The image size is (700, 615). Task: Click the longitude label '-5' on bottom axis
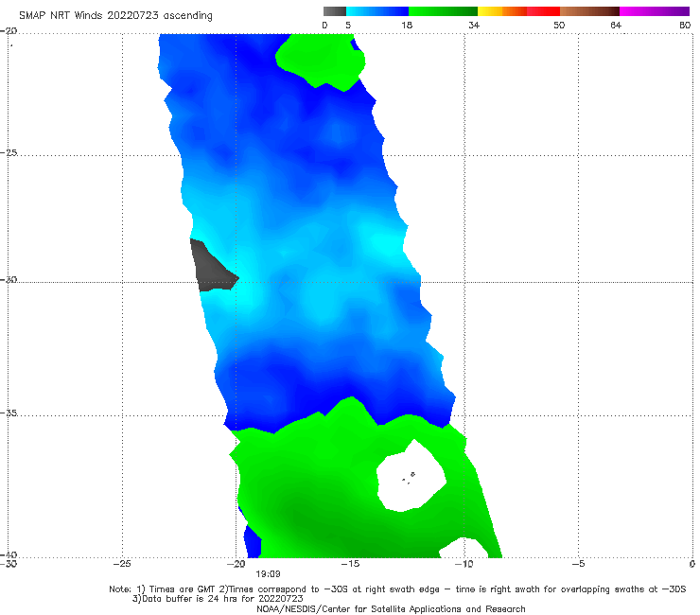(x=578, y=564)
